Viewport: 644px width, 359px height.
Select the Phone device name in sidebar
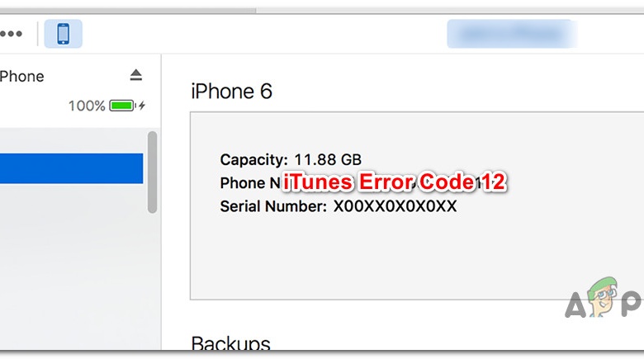click(22, 76)
